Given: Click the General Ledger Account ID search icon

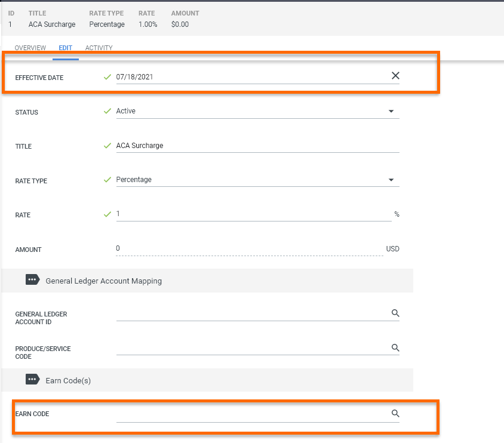Looking at the screenshot, I should coord(395,313).
